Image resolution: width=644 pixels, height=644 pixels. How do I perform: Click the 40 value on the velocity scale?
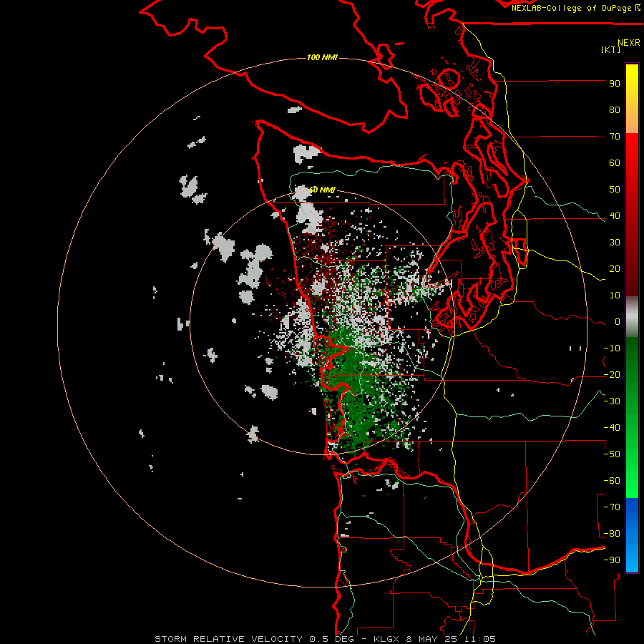click(615, 215)
